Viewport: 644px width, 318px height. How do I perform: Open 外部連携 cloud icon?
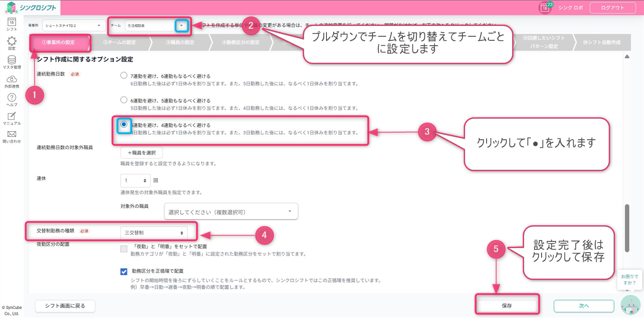[x=12, y=81]
